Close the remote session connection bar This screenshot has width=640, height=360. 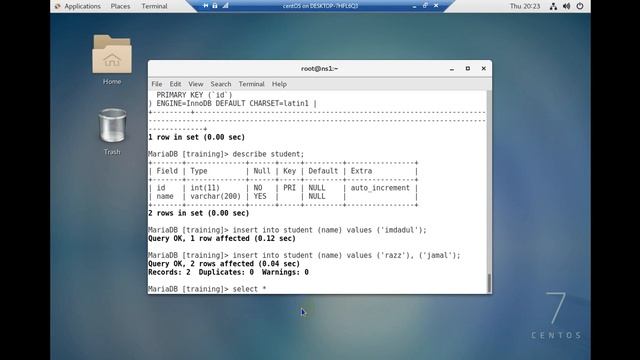436,6
